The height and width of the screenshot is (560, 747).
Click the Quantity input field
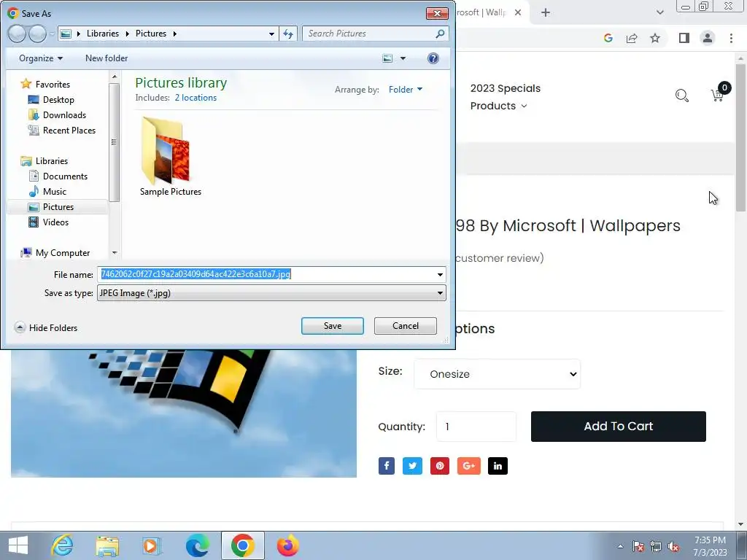click(x=476, y=427)
